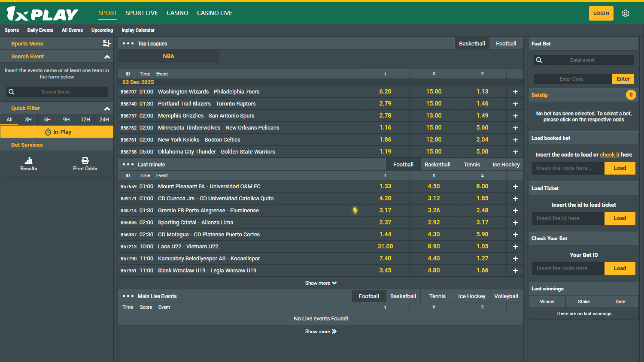Collapse the Search Event section
644x362 pixels.
pyautogui.click(x=107, y=57)
